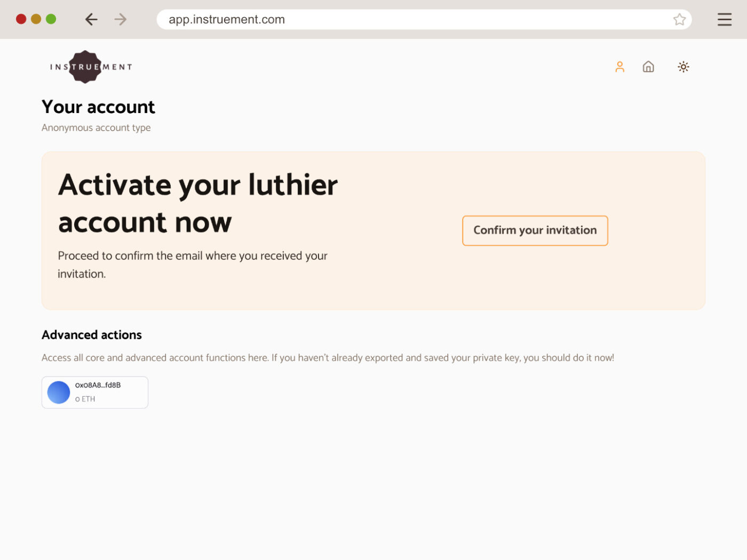Bookmark page with the star icon
The height and width of the screenshot is (560, 747).
[x=679, y=20]
